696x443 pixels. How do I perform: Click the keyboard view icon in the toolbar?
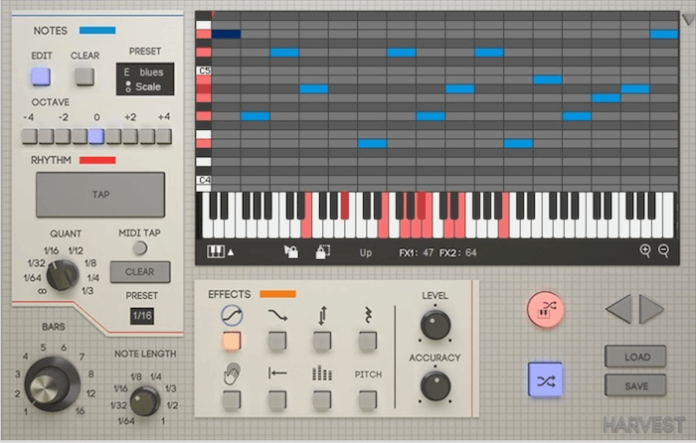coord(216,252)
